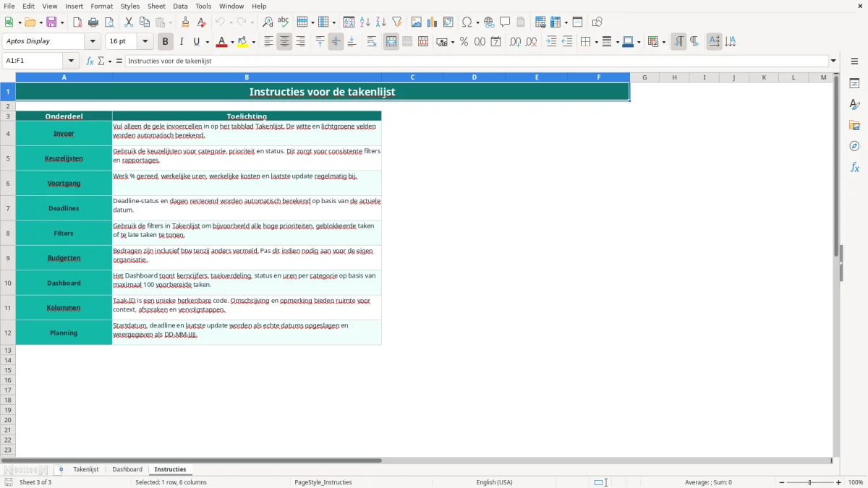The image size is (868, 488).
Task: Open sidebar Properties panel icon
Action: click(x=854, y=83)
